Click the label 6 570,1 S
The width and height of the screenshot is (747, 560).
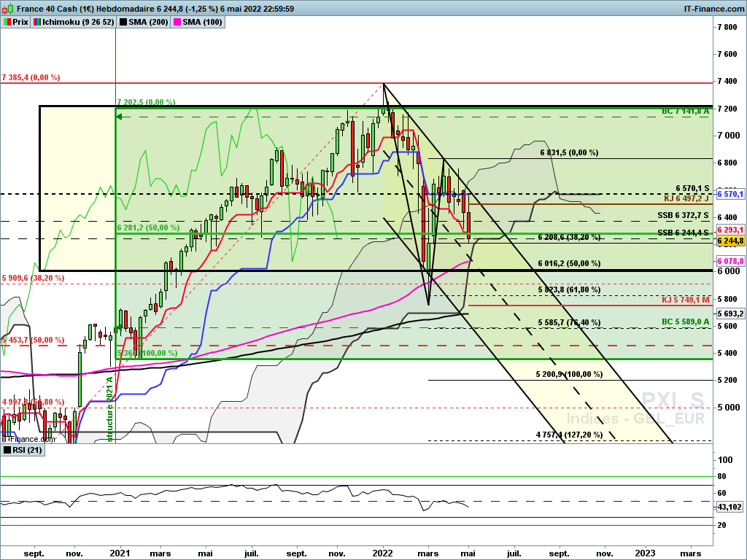tap(692, 188)
